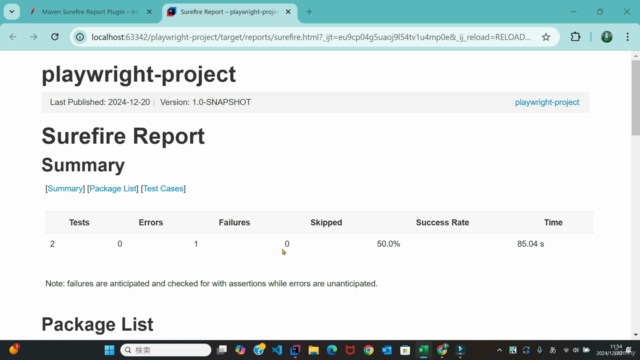
Task: Click the microphone icon in system tray
Action: coord(540,350)
